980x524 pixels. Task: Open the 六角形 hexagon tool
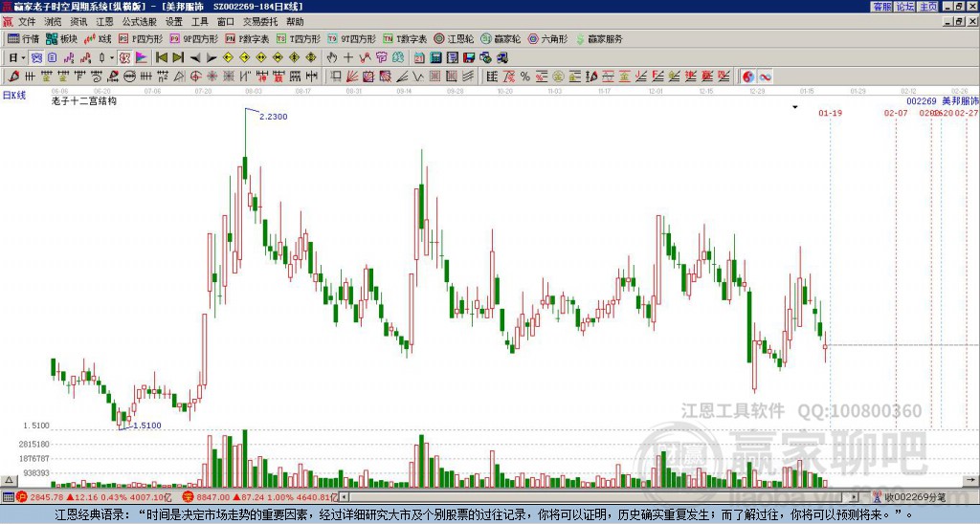tap(547, 38)
